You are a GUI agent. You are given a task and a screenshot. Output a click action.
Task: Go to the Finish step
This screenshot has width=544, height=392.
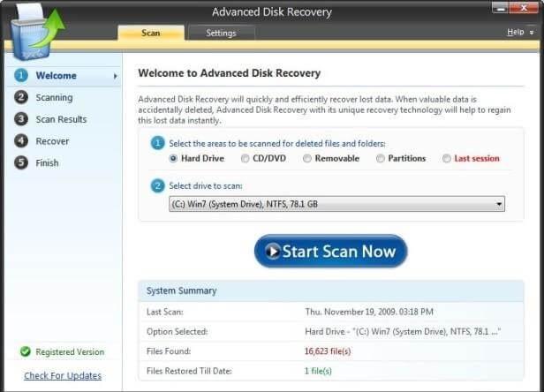(x=47, y=162)
